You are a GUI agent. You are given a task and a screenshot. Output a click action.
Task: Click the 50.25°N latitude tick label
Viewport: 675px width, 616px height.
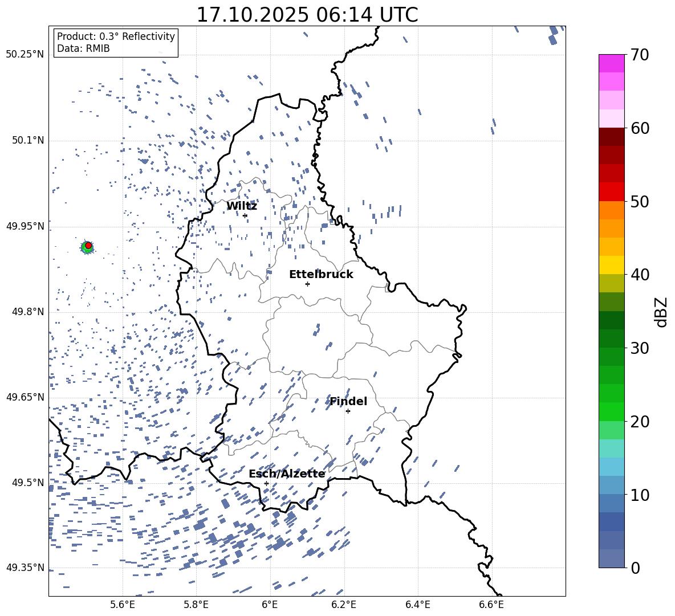(x=25, y=55)
